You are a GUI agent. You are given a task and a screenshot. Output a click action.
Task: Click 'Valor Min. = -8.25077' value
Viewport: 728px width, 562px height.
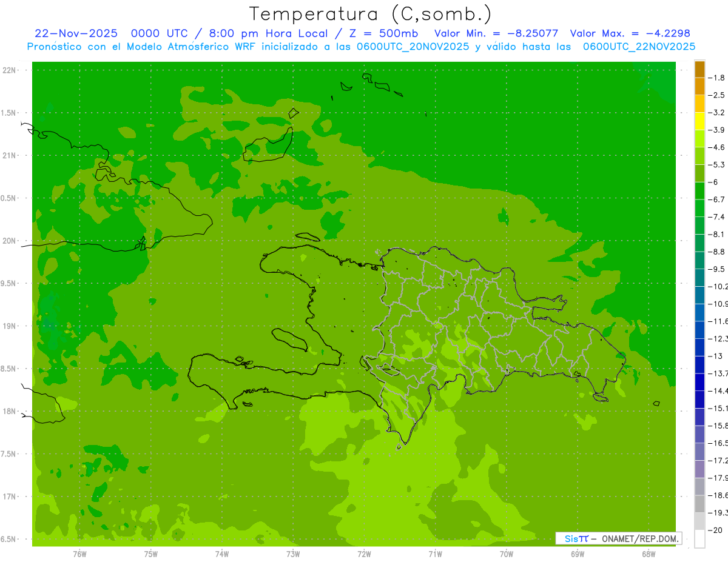[496, 33]
